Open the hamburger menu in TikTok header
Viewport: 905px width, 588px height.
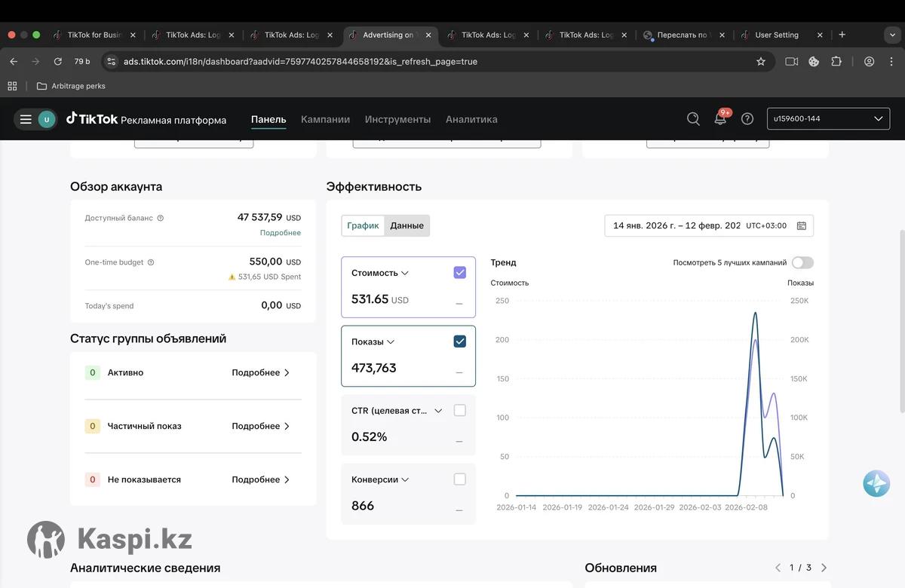[26, 119]
